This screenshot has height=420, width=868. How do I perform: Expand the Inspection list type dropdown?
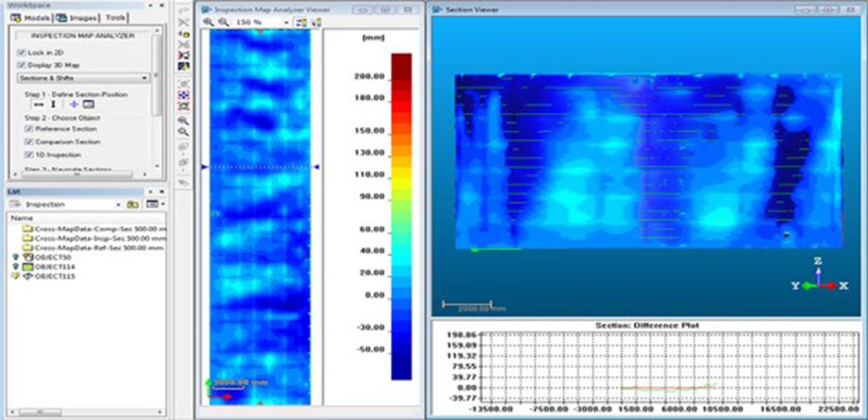coord(117,204)
